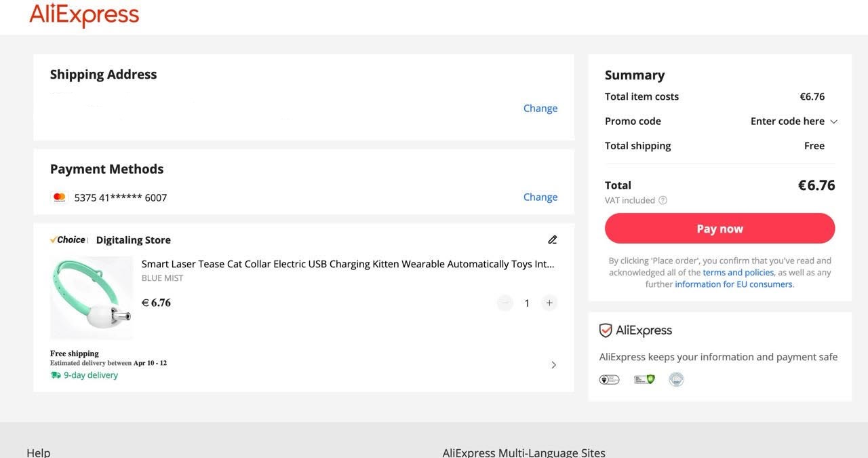Click the Help heading in footer

pyautogui.click(x=39, y=453)
